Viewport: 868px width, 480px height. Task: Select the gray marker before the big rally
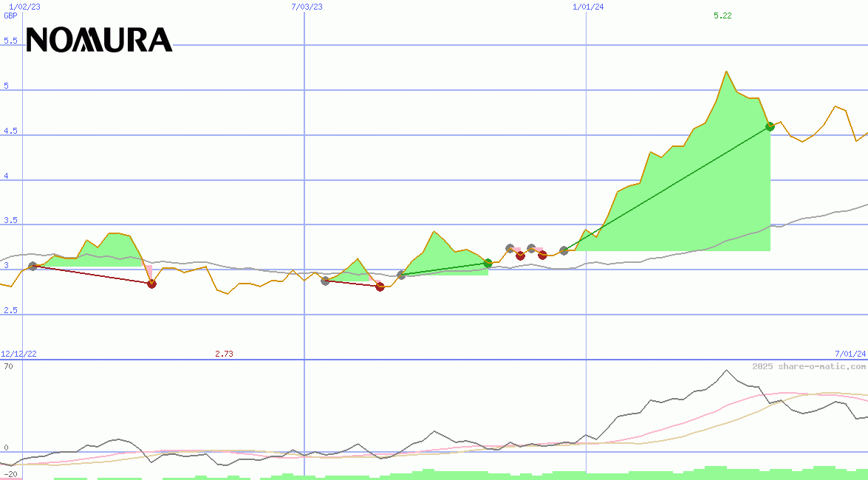564,250
